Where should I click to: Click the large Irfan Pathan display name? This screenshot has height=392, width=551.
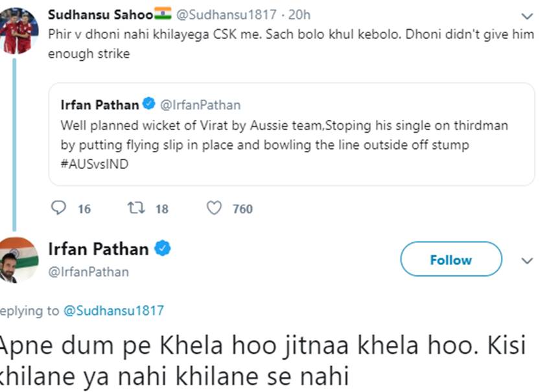(x=99, y=248)
